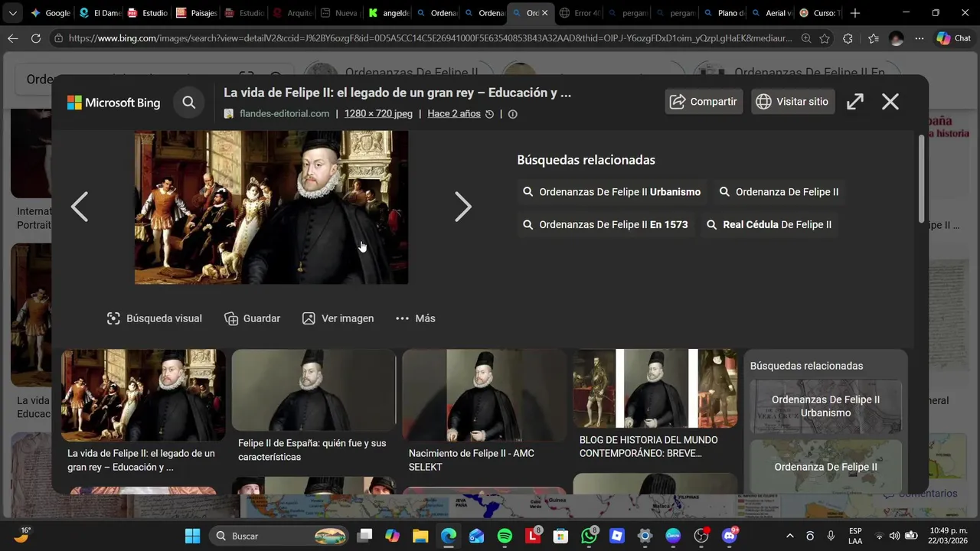Open thumbnail Felipe II de España quién fue
The image size is (980, 551).
tap(314, 390)
